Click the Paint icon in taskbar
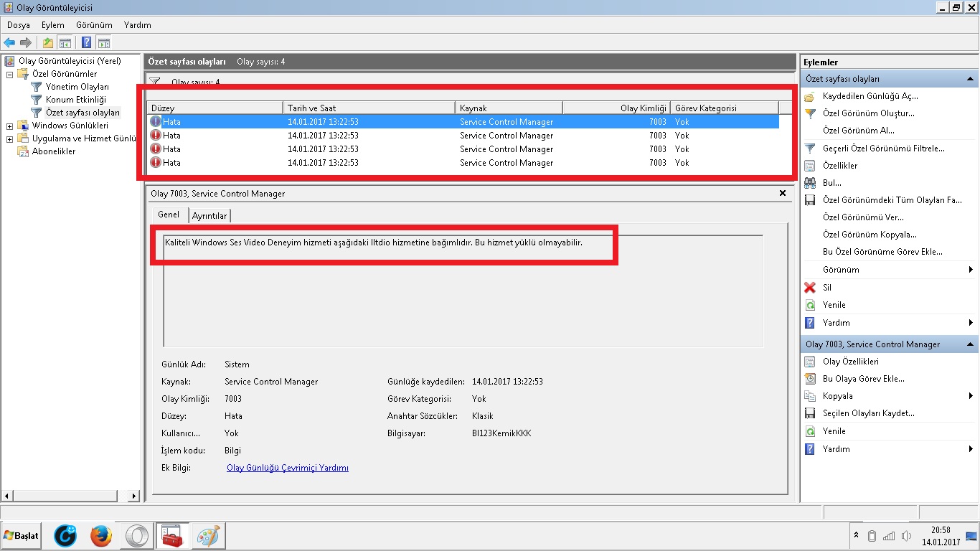Viewport: 980px width, 551px height. point(208,536)
